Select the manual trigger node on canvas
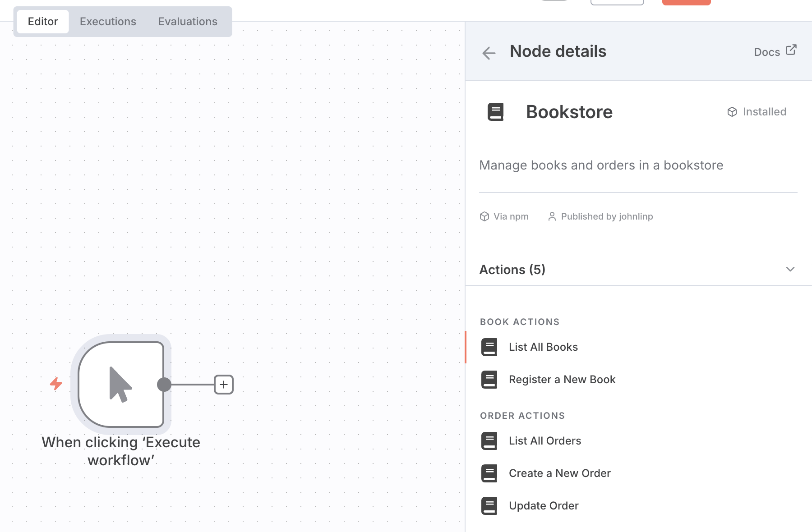This screenshot has height=532, width=812. click(121, 385)
